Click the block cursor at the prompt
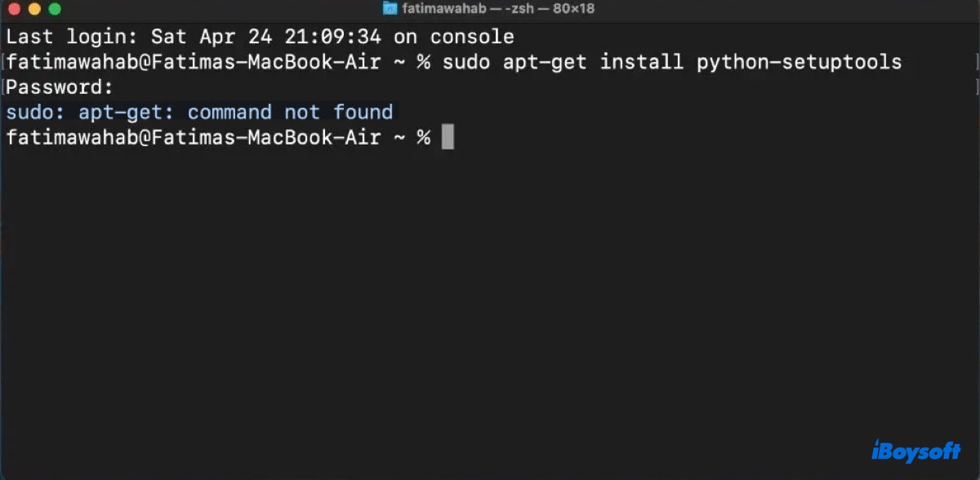The width and height of the screenshot is (980, 480). [448, 137]
